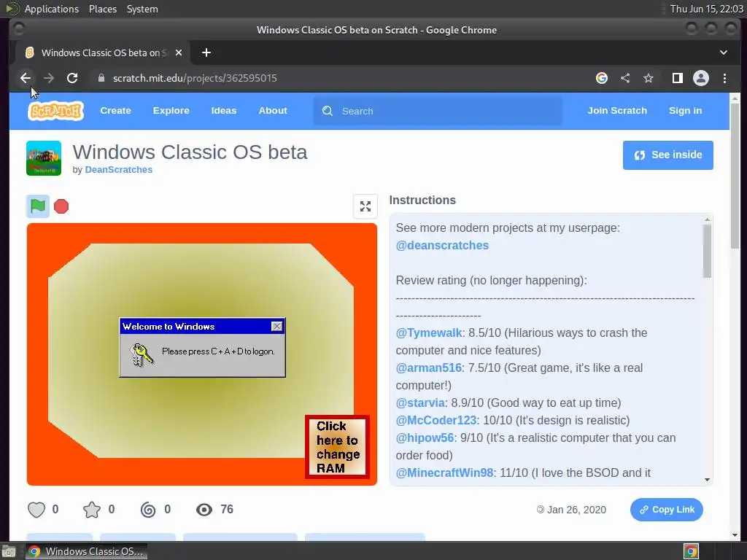
Task: Open Chrome three-dot menu
Action: (724, 78)
